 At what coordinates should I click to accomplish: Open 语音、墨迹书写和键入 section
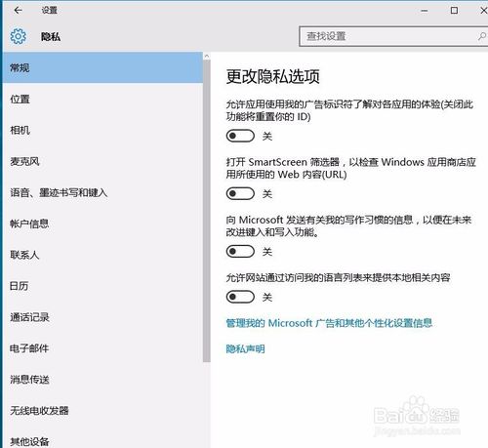pos(102,192)
